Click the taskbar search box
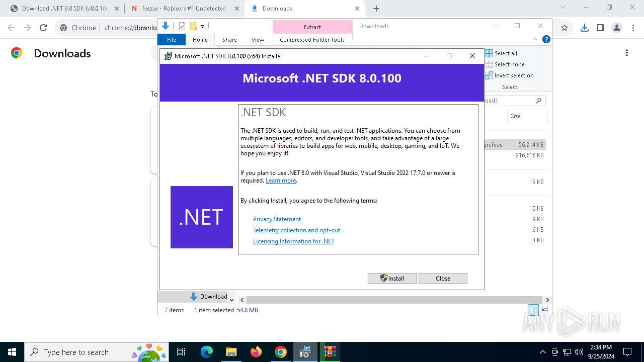 click(97, 352)
